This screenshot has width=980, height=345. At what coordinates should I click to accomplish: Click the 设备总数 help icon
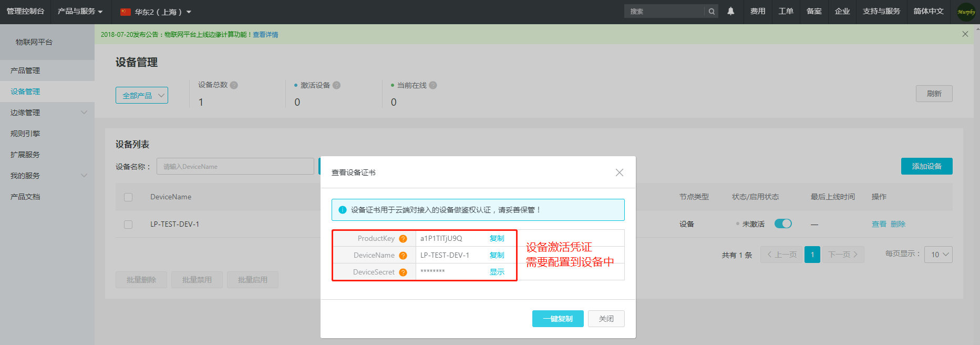234,85
